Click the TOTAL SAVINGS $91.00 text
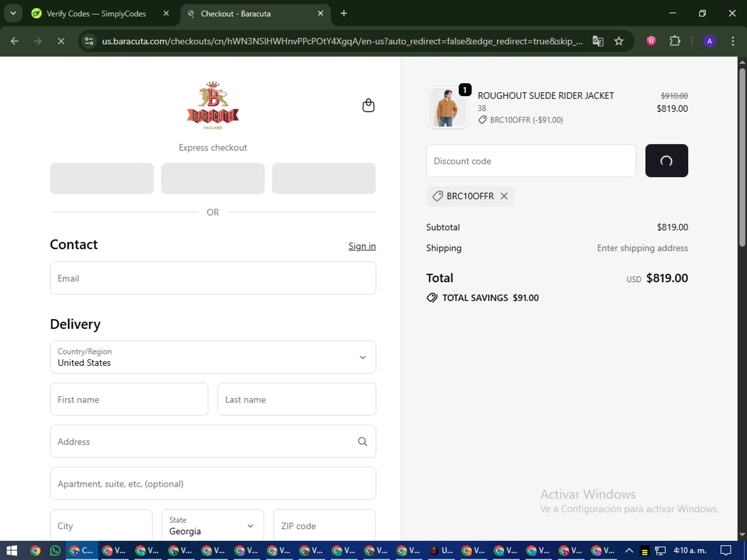Screen dimensions: 747x560 (x=491, y=298)
